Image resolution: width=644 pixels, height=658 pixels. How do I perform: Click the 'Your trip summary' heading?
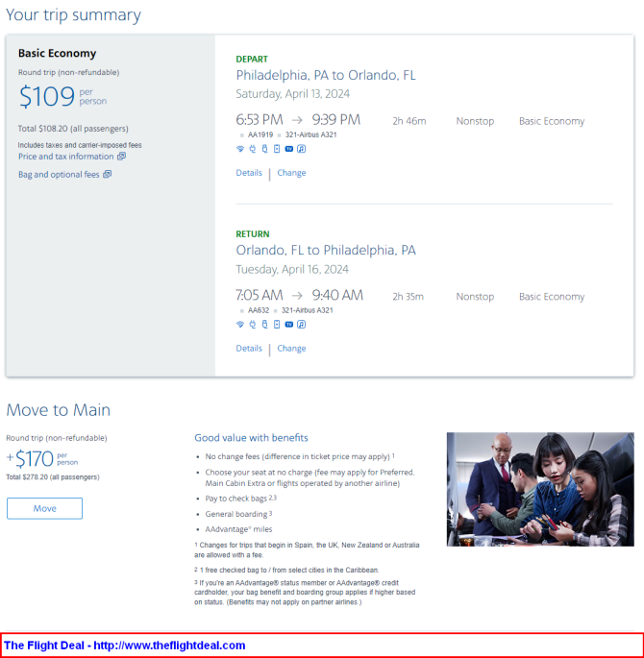pyautogui.click(x=73, y=14)
